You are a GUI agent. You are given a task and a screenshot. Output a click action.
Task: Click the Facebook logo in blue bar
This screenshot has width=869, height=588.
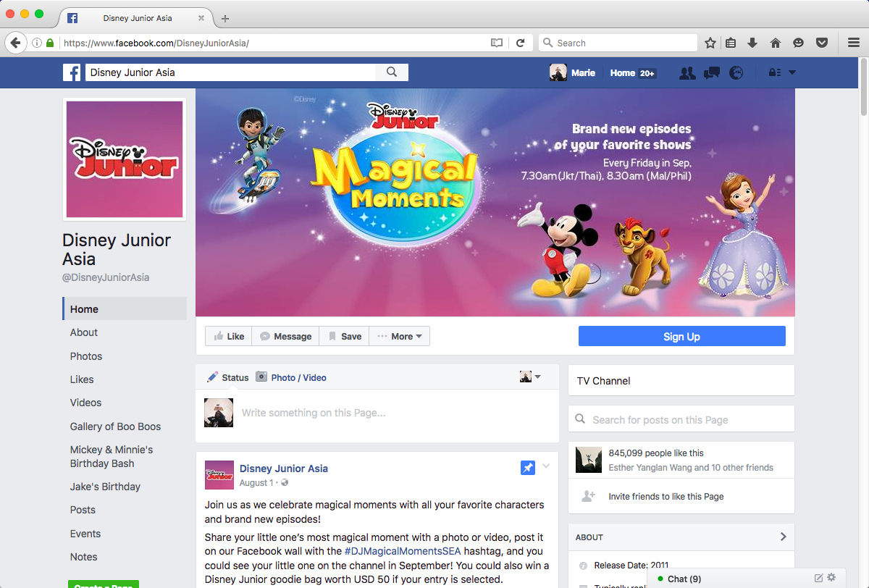tap(71, 72)
